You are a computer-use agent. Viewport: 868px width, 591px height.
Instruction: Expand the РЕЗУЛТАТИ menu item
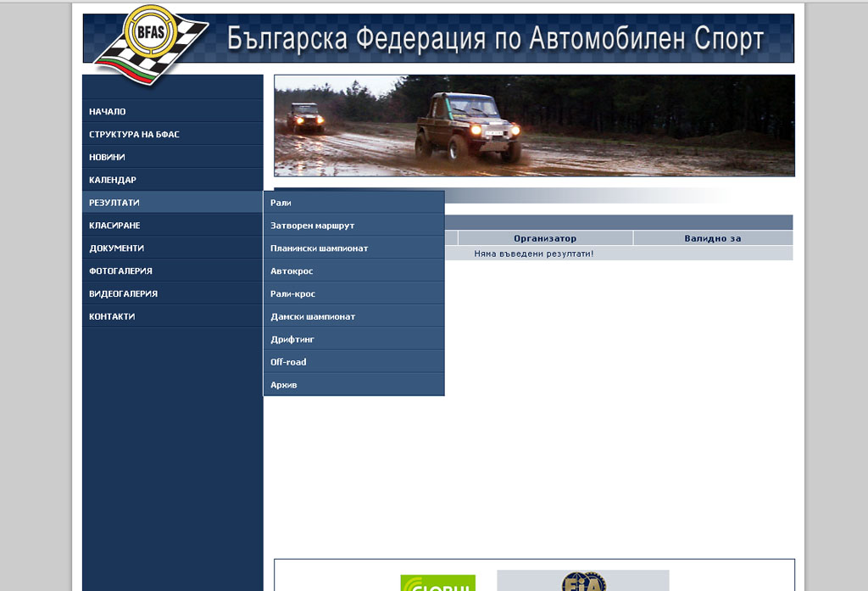114,203
